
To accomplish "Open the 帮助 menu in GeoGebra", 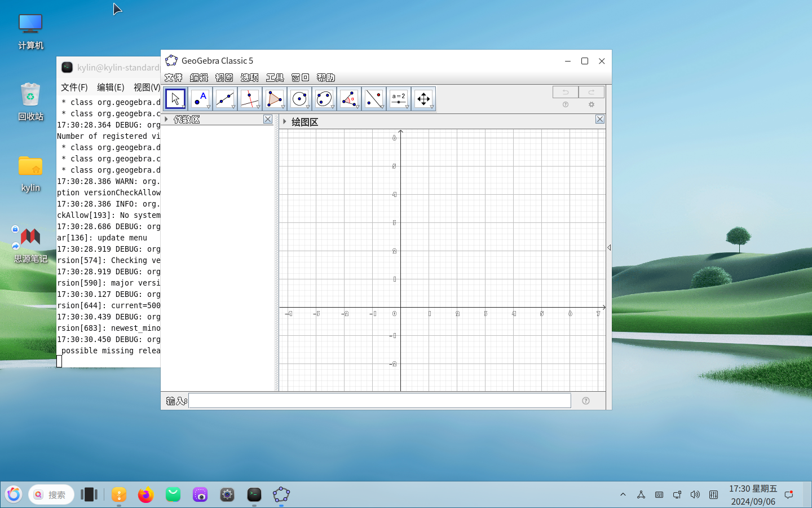I will 325,77.
